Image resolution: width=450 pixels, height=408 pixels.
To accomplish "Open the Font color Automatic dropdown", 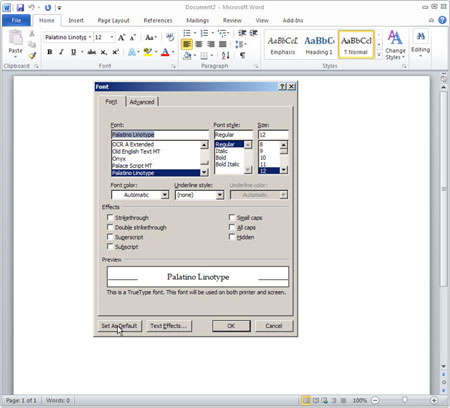I will coord(165,195).
